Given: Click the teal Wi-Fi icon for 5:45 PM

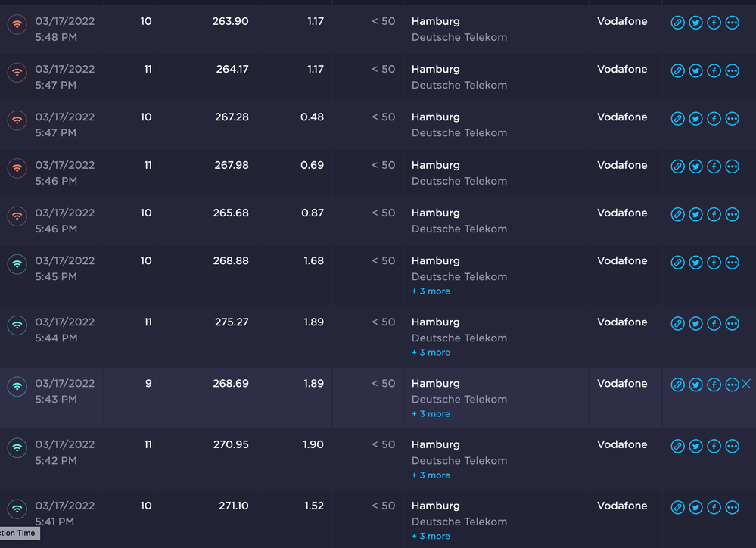Looking at the screenshot, I should (x=17, y=263).
